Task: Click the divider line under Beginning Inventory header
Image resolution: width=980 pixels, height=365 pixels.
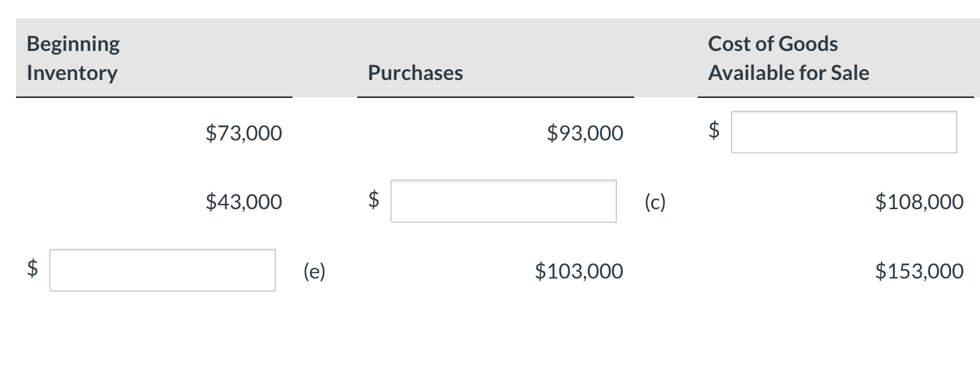Action: [x=154, y=97]
